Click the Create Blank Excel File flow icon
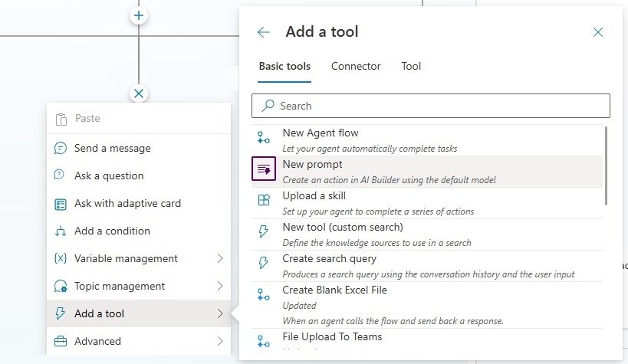 264,295
